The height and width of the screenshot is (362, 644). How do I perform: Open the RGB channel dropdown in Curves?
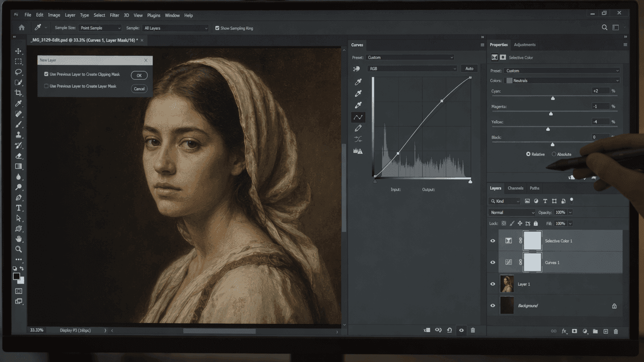413,68
